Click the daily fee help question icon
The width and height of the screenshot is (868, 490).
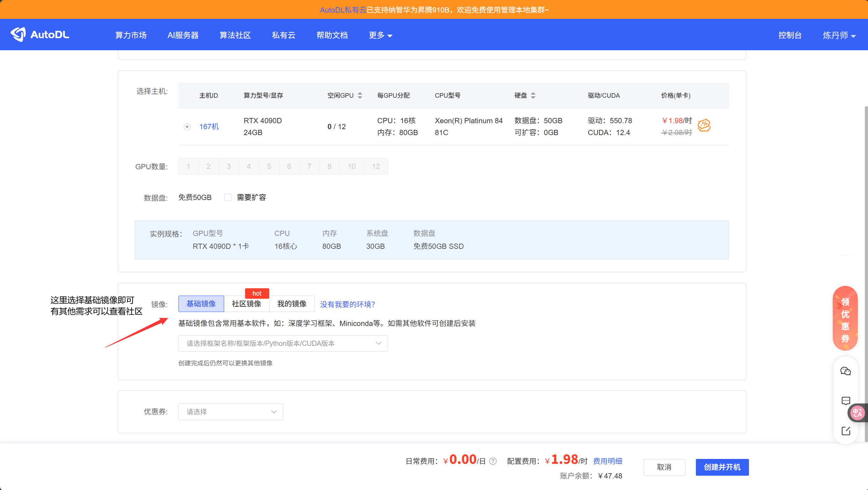click(x=493, y=461)
